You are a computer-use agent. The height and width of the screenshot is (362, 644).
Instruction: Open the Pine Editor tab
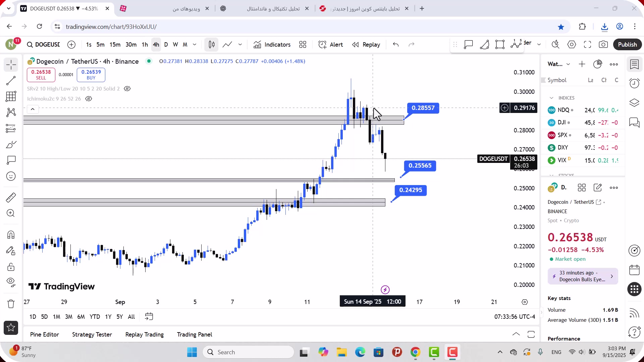[x=45, y=335]
